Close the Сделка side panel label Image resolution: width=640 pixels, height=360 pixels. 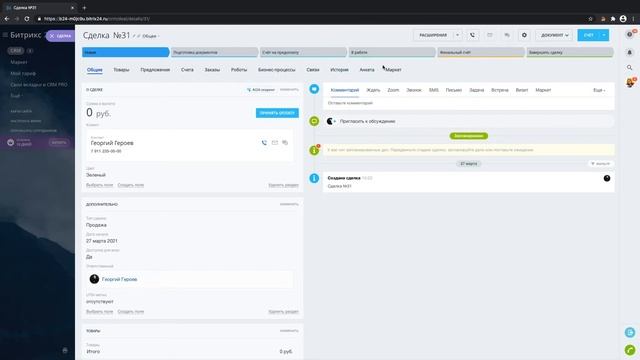60,36
